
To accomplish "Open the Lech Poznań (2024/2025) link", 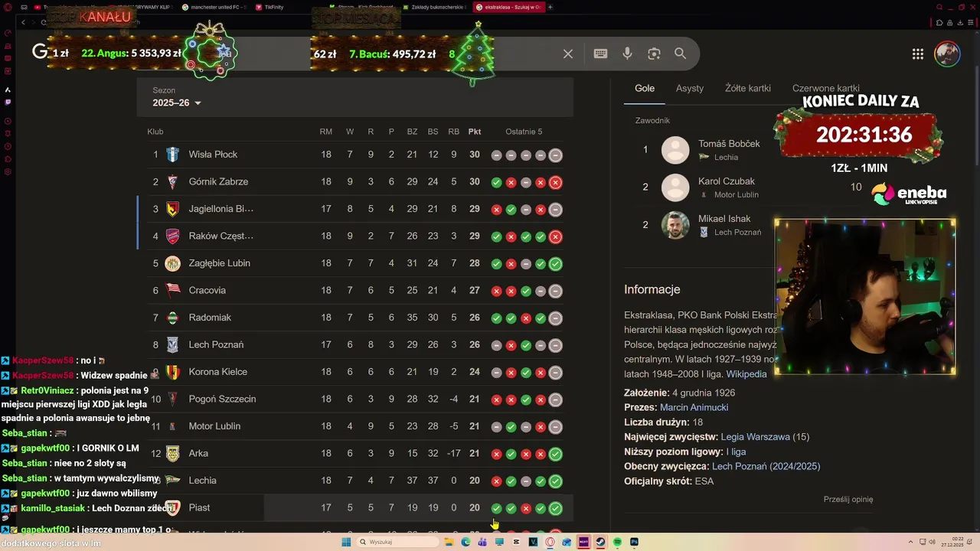I will click(766, 466).
